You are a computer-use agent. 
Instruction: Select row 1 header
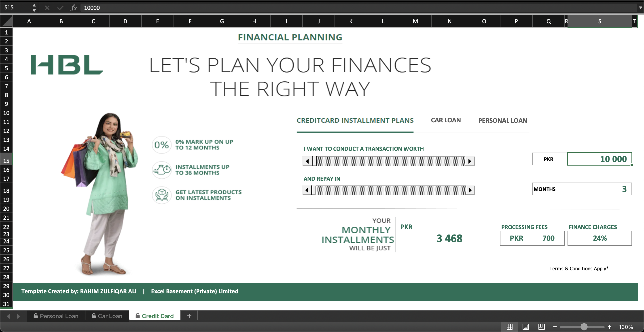coord(6,32)
